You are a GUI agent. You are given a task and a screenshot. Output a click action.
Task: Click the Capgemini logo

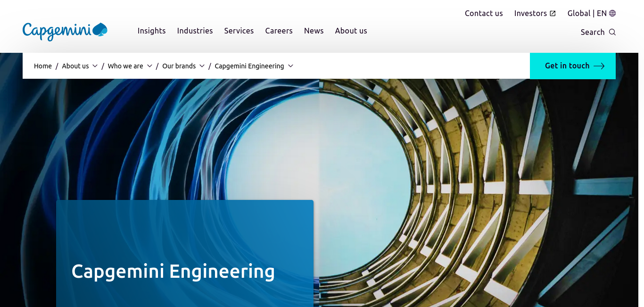[65, 31]
